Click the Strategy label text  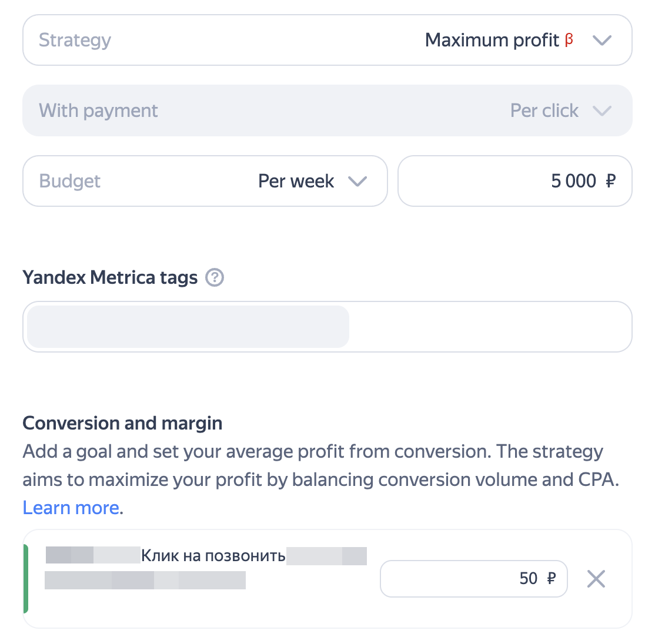tap(75, 41)
